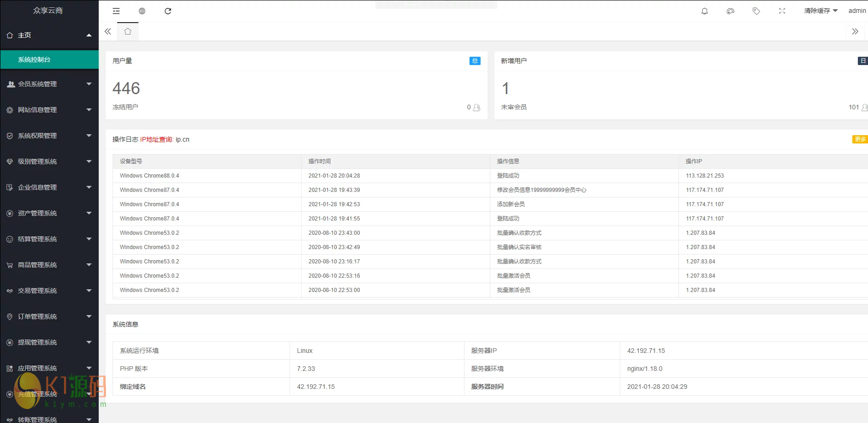Click the tag note icon

(756, 11)
